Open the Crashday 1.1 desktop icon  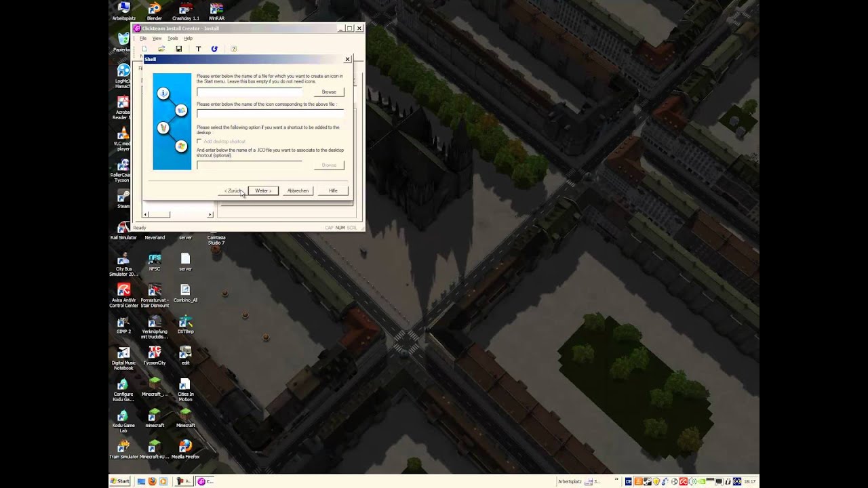tap(185, 12)
